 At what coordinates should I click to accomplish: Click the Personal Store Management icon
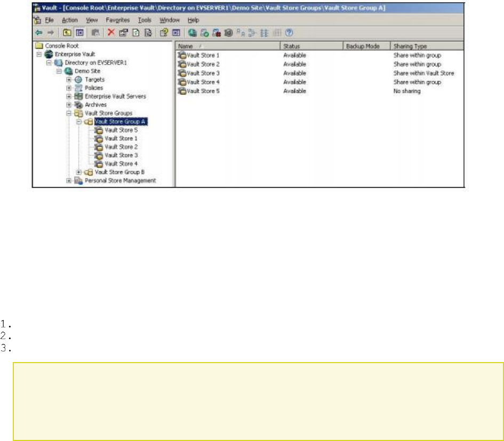(x=78, y=181)
